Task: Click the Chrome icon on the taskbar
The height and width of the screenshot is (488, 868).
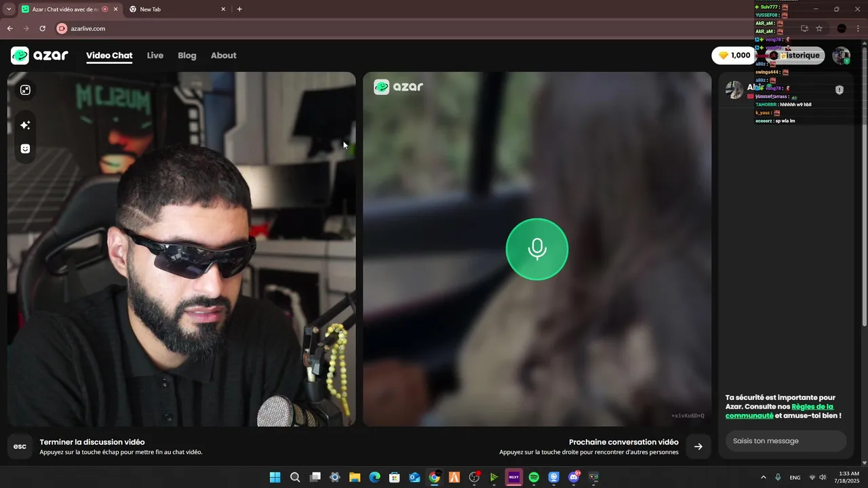Action: (434, 477)
